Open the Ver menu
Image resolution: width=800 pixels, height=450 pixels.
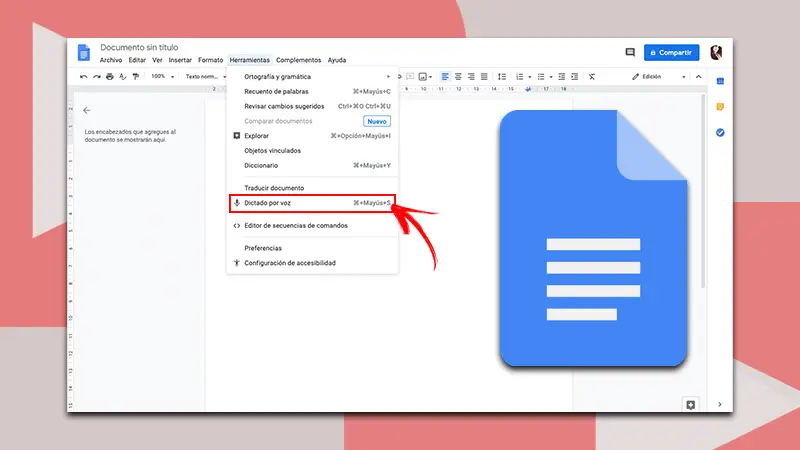pyautogui.click(x=157, y=60)
